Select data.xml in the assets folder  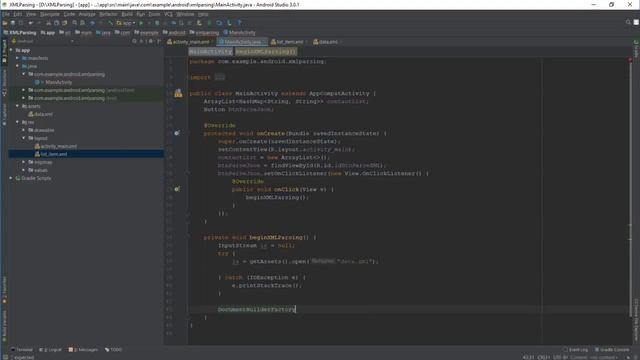(40, 114)
